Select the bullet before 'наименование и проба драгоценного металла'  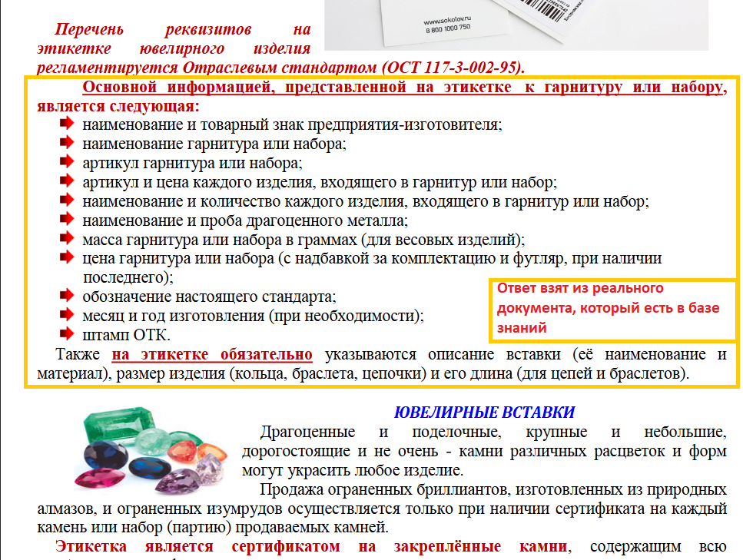(x=67, y=220)
